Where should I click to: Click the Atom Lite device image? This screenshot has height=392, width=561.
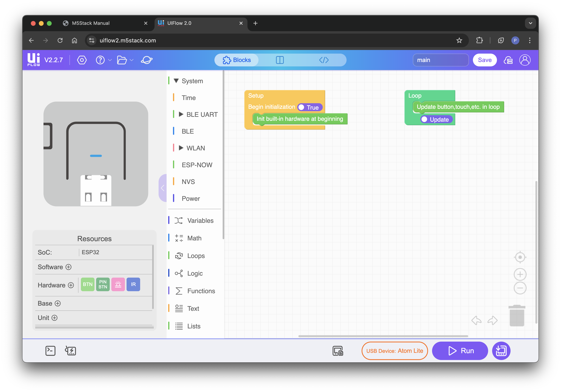96,154
